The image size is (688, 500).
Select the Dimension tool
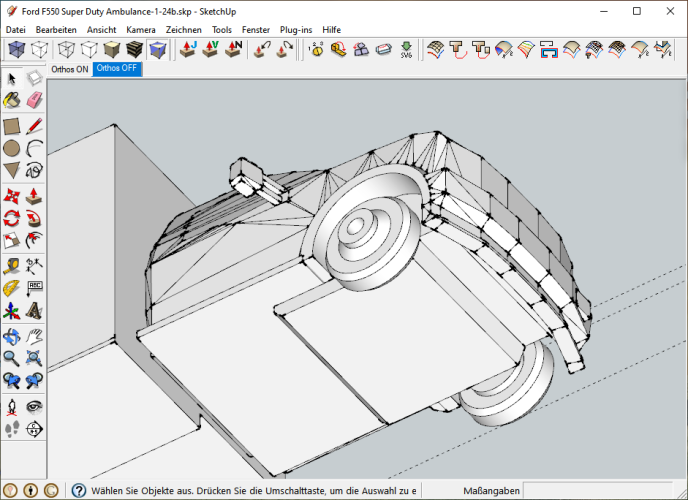click(x=34, y=266)
